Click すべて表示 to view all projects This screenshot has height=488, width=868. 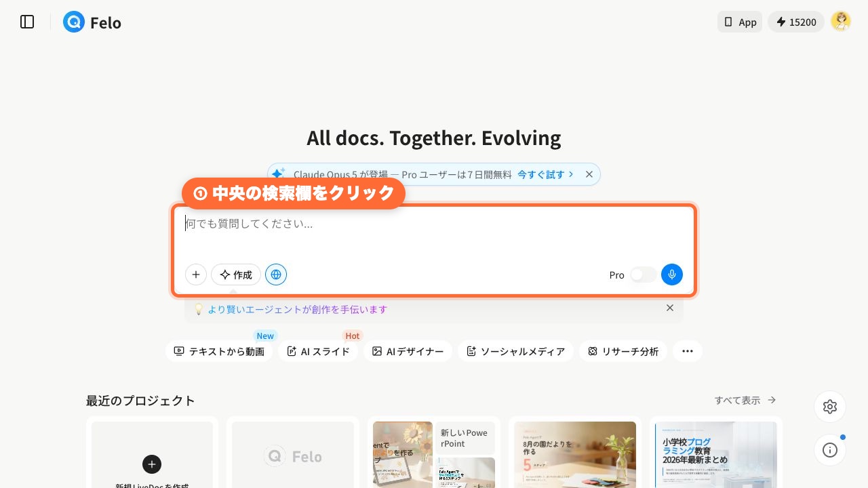pyautogui.click(x=745, y=401)
